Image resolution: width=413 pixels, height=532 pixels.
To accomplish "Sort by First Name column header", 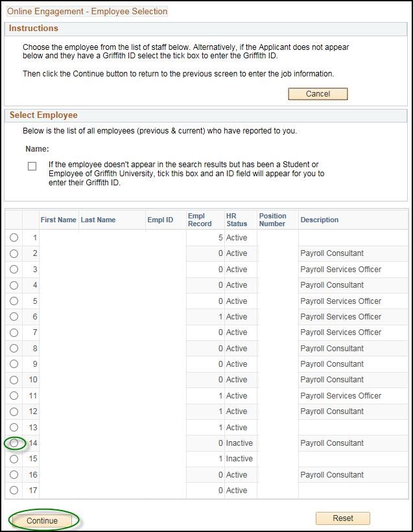I will tap(58, 220).
